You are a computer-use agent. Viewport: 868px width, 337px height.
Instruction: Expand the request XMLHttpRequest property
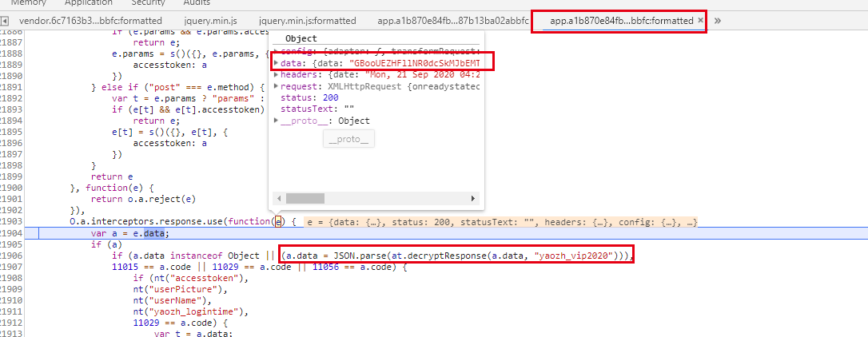click(x=277, y=86)
